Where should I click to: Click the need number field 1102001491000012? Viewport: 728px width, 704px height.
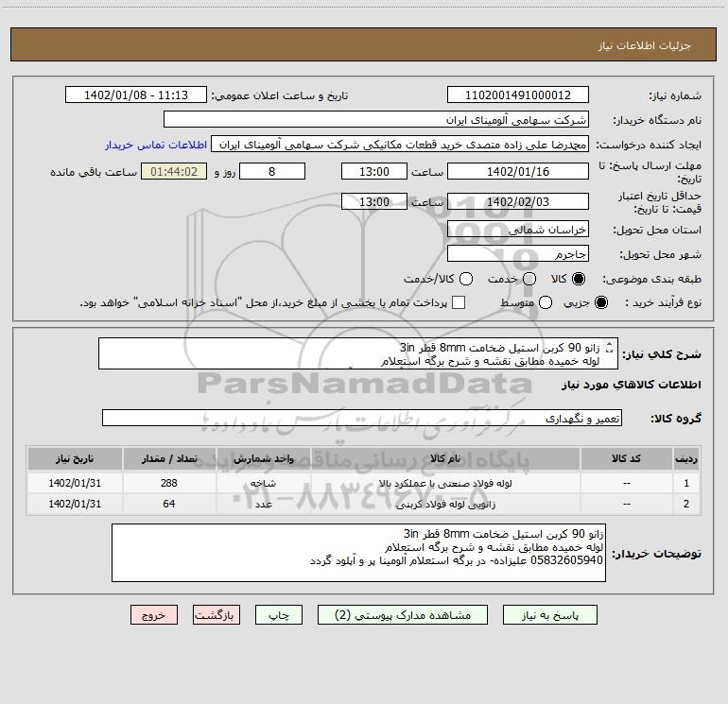coord(518,95)
